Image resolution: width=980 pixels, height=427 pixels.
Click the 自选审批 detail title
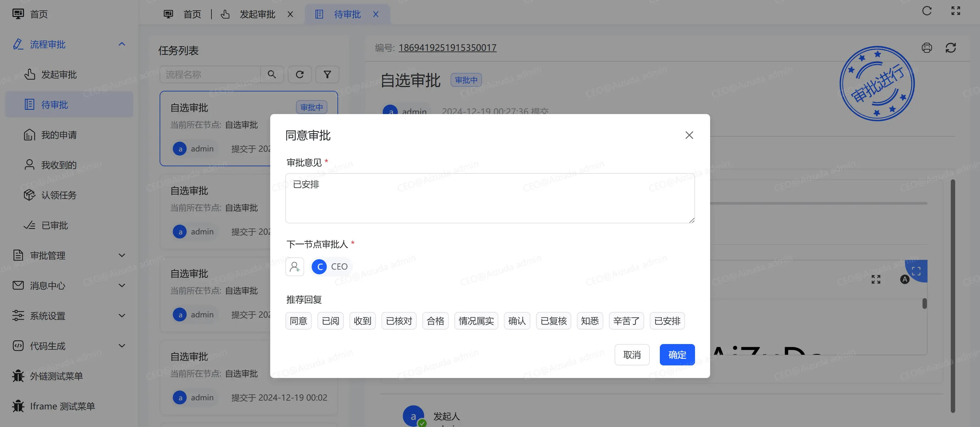pyautogui.click(x=410, y=80)
